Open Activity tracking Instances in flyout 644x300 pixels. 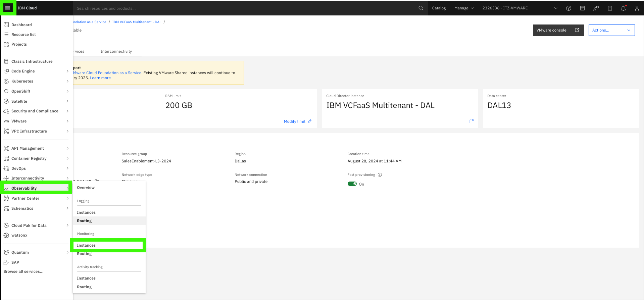(x=86, y=278)
